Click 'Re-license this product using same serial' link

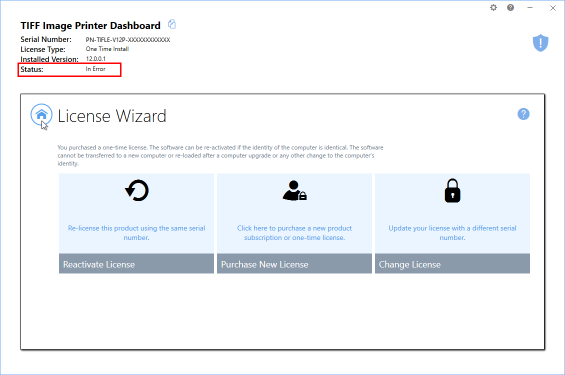coord(136,233)
